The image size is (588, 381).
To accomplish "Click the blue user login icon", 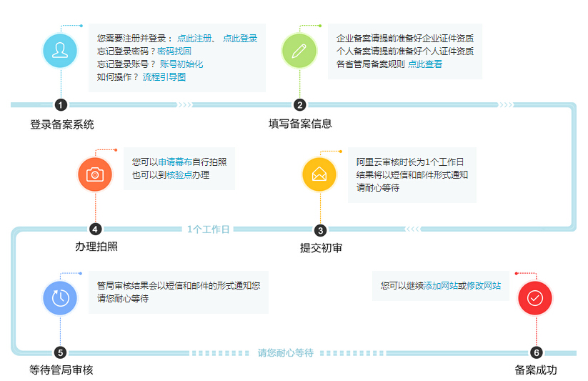I will click(60, 51).
